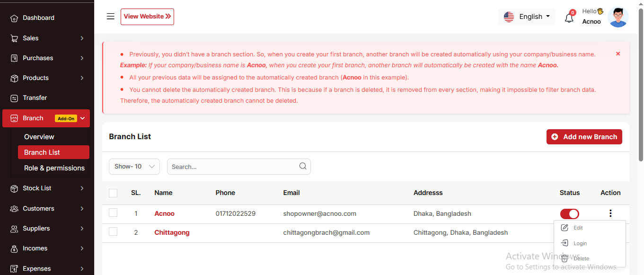The width and height of the screenshot is (644, 275).
Task: Click the search magnifier icon
Action: pos(303,166)
